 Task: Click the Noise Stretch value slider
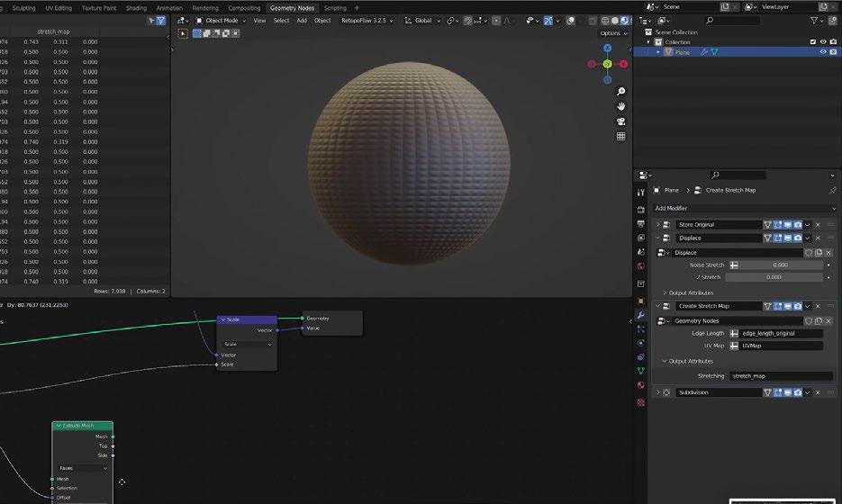[779, 265]
